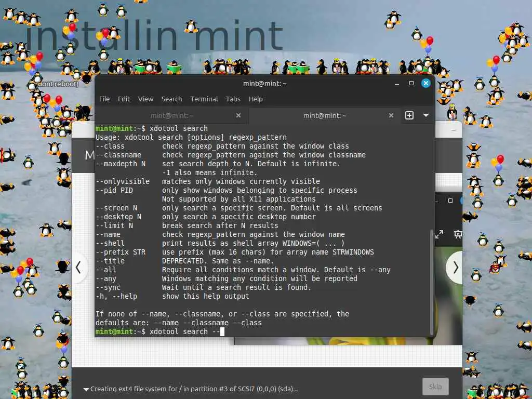The width and height of the screenshot is (532, 399).
Task: Click the '--maxdepth N' option text
Action: pos(121,164)
